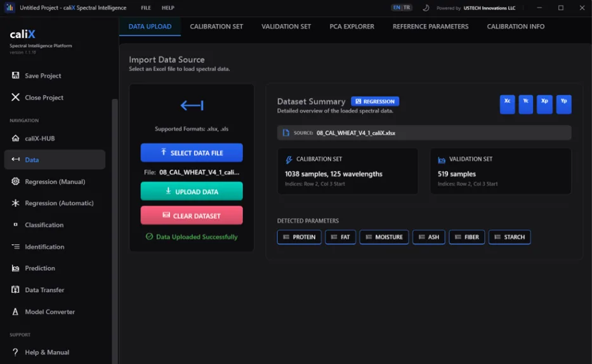Open the Calibration Info tab
The image size is (592, 364).
pyautogui.click(x=516, y=27)
